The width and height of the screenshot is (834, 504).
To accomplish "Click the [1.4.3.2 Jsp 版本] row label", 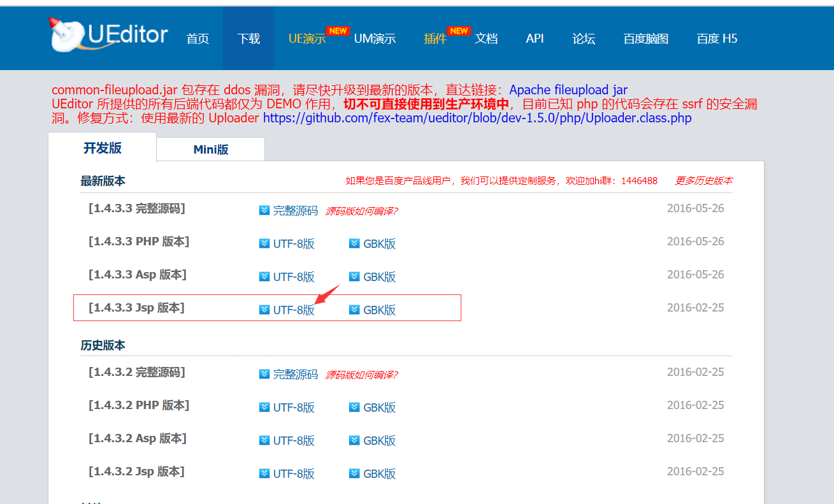I will (x=136, y=472).
